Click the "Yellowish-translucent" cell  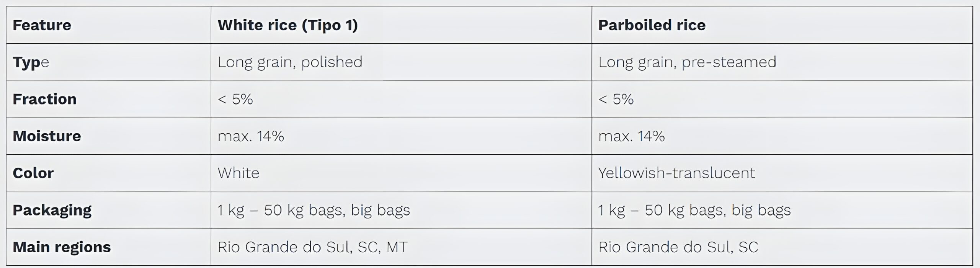coord(676,173)
